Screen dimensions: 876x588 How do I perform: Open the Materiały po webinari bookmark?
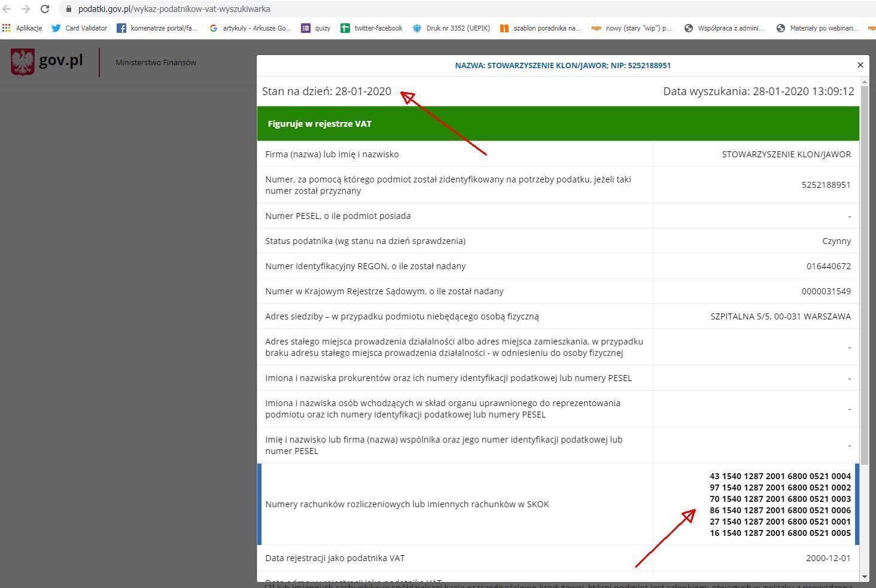tap(817, 28)
